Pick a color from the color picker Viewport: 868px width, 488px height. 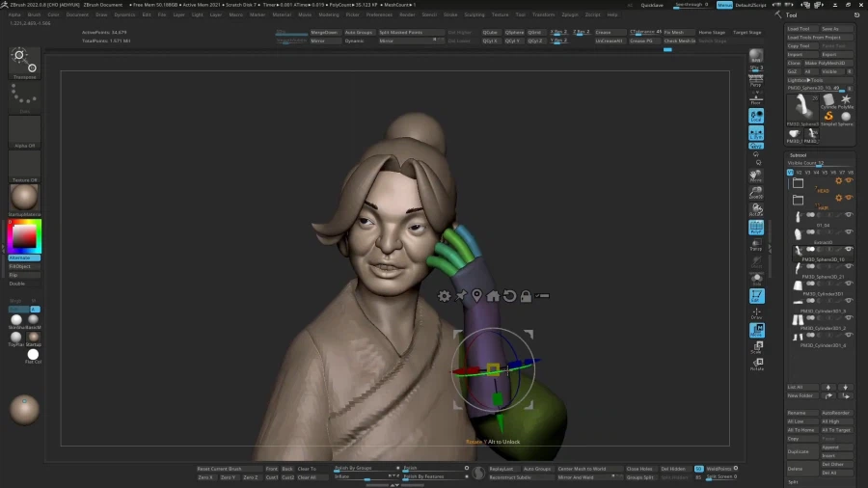click(x=23, y=235)
